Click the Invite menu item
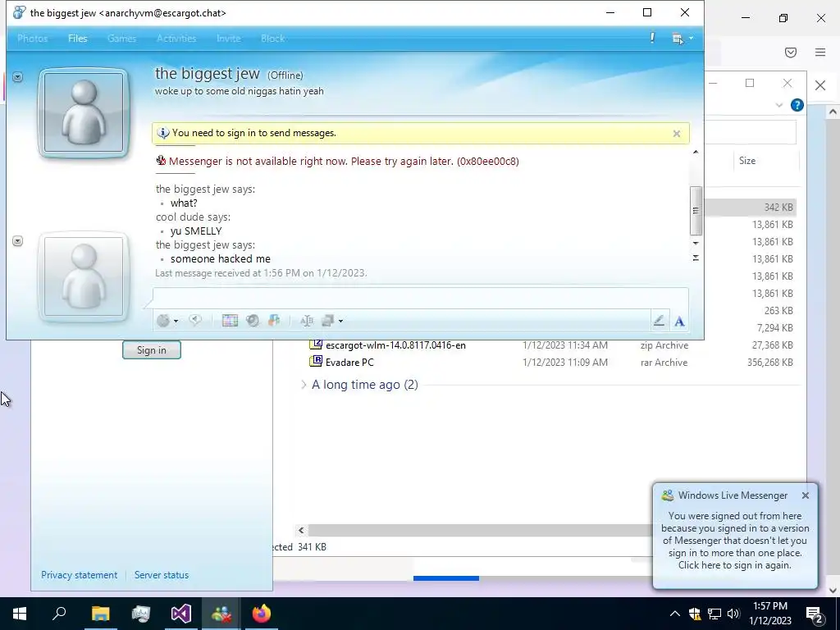The image size is (840, 630). pyautogui.click(x=228, y=39)
